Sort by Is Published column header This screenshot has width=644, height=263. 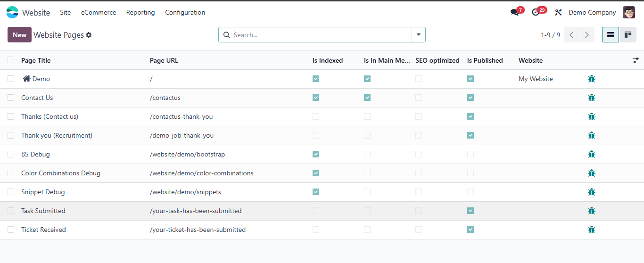485,60
